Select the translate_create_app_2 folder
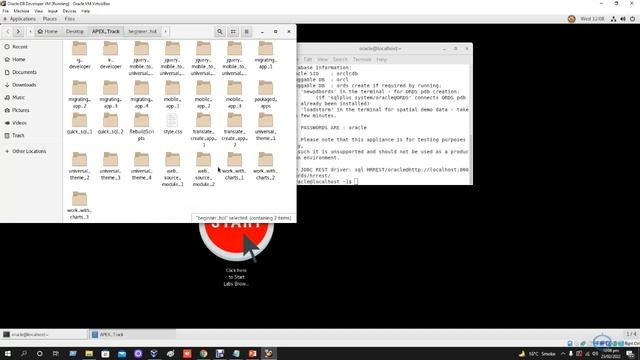Screen dimensions: 640x360 (x=234, y=130)
